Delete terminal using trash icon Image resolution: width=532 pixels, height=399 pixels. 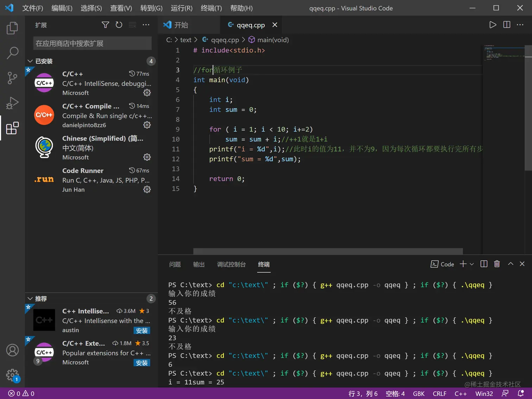point(497,264)
